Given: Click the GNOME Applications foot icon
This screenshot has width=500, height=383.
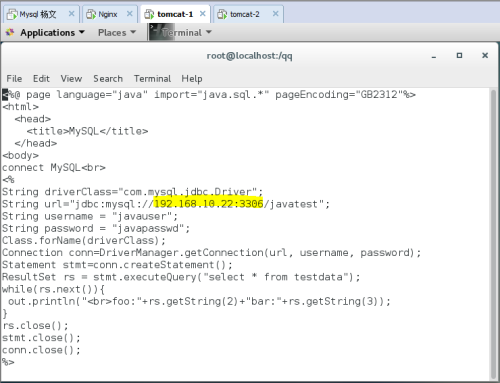Looking at the screenshot, I should [10, 32].
